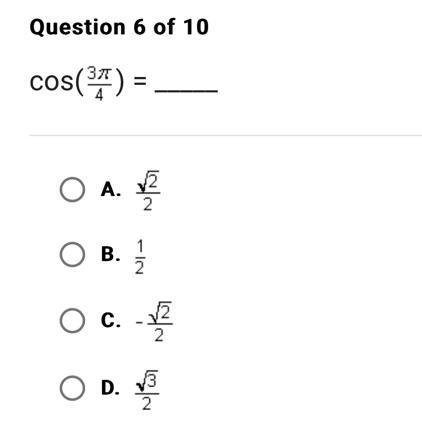Screen dimensions: 422x423
Task: Click the blank answer line after equals
Action: pyautogui.click(x=186, y=91)
